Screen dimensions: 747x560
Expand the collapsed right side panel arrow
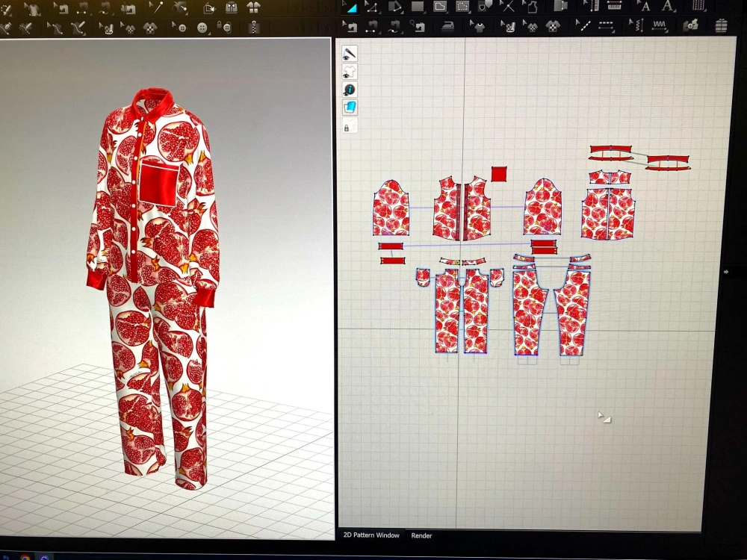point(725,273)
